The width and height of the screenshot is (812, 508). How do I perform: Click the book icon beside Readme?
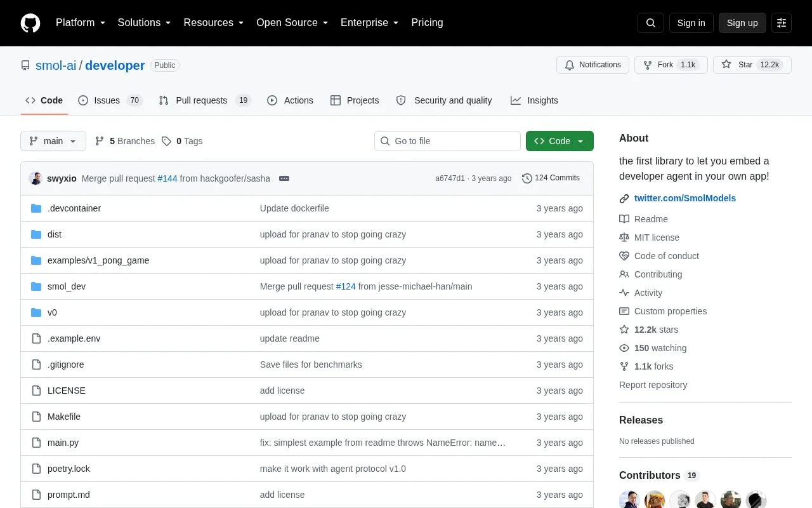624,219
